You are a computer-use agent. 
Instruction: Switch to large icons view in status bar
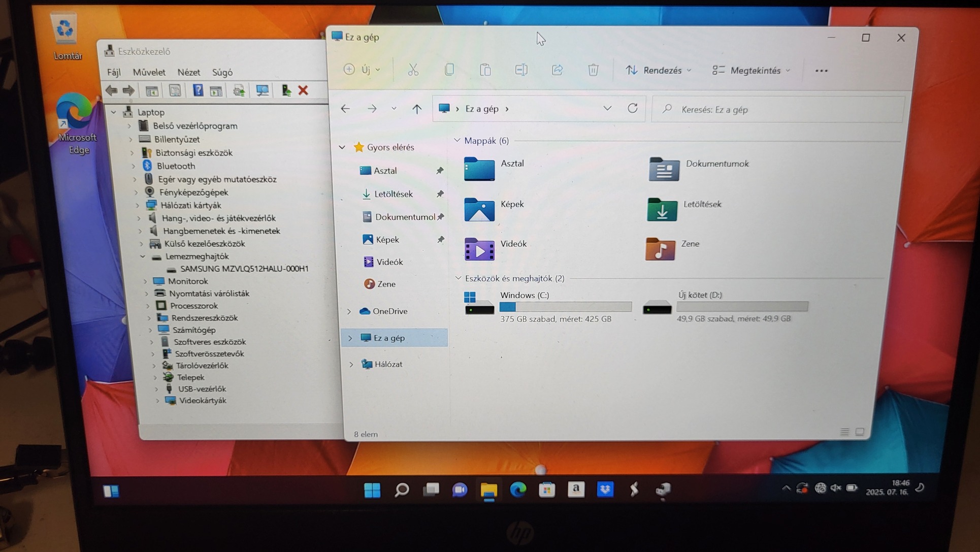[860, 432]
